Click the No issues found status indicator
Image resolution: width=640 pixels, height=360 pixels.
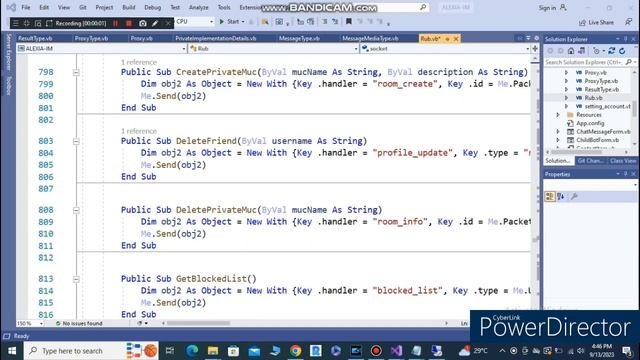[x=79, y=323]
